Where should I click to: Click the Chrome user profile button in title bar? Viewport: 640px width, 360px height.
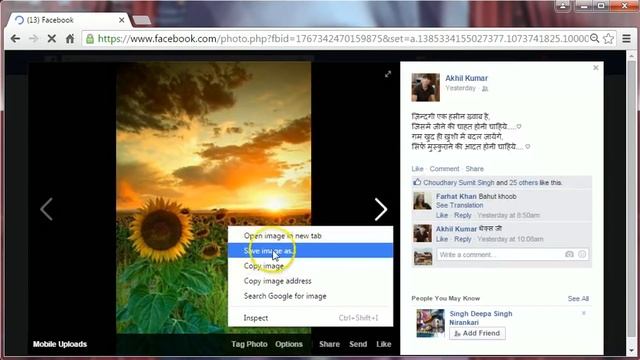[562, 6]
